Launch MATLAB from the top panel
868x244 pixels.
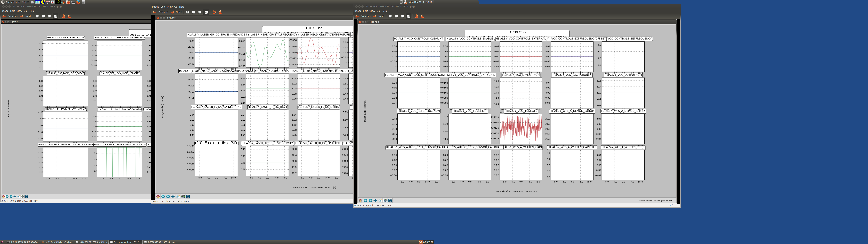(x=63, y=2)
